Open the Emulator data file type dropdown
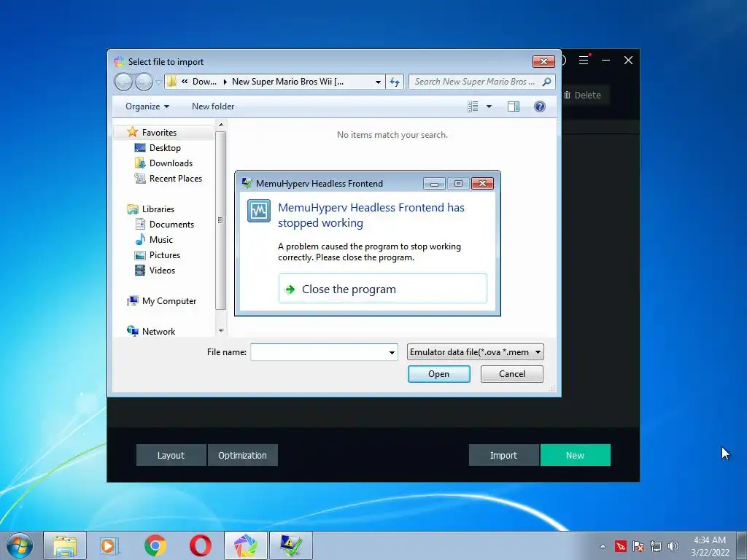Image resolution: width=747 pixels, height=560 pixels. pos(475,352)
